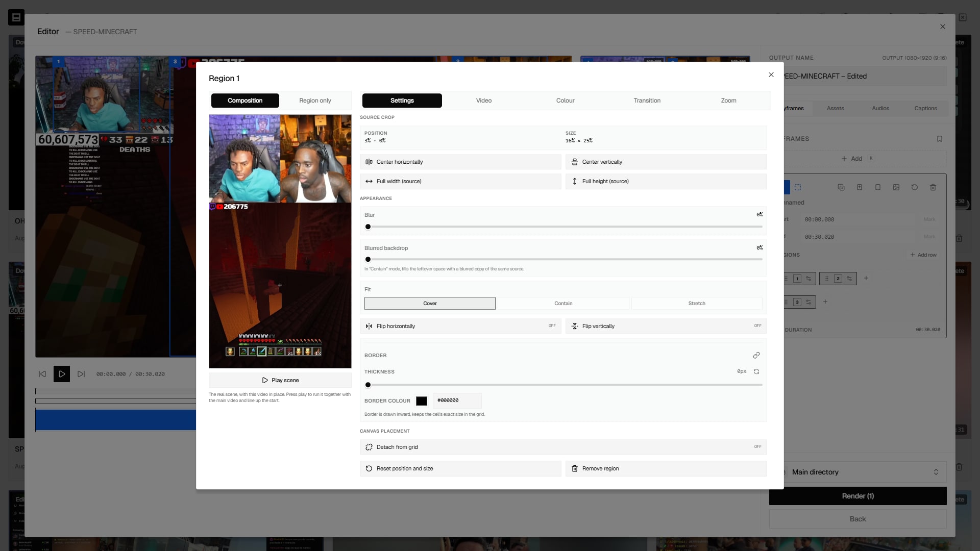Open the Zoom tab

pyautogui.click(x=728, y=101)
